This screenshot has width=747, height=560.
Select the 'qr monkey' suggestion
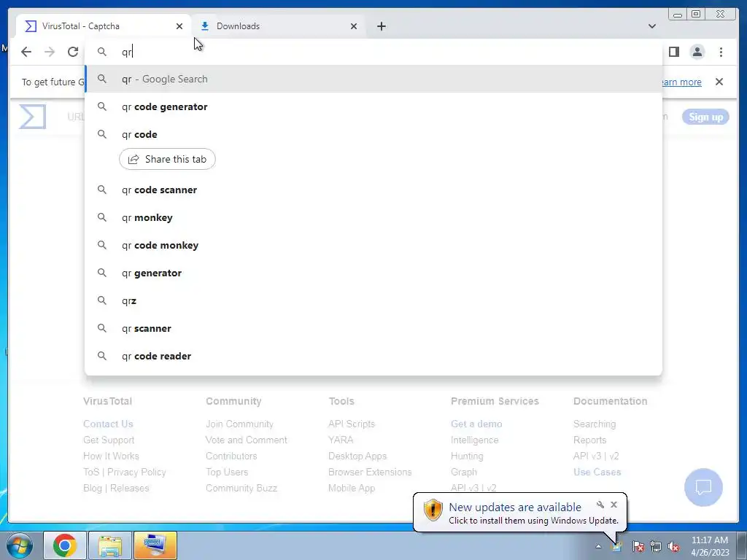373,217
